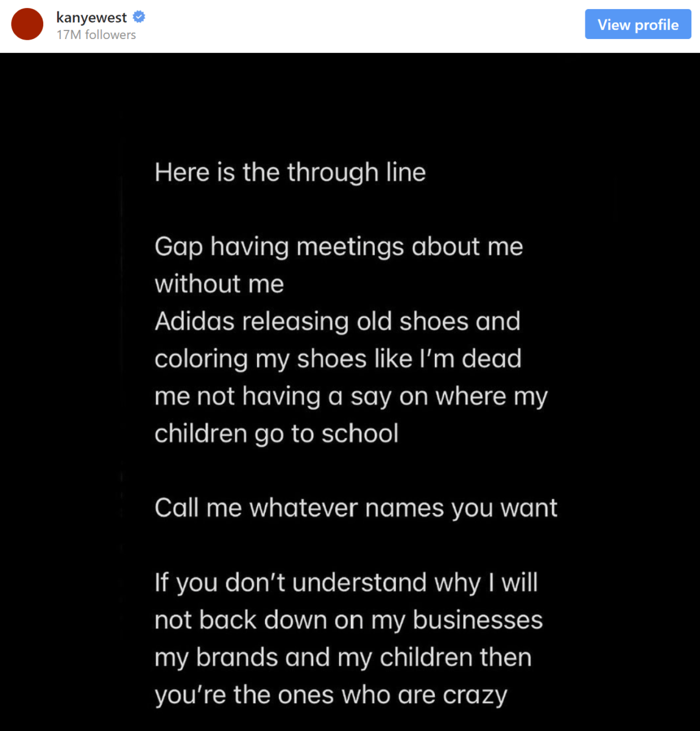This screenshot has height=731, width=700.
Task: Click the blue verified badge icon
Action: (139, 17)
